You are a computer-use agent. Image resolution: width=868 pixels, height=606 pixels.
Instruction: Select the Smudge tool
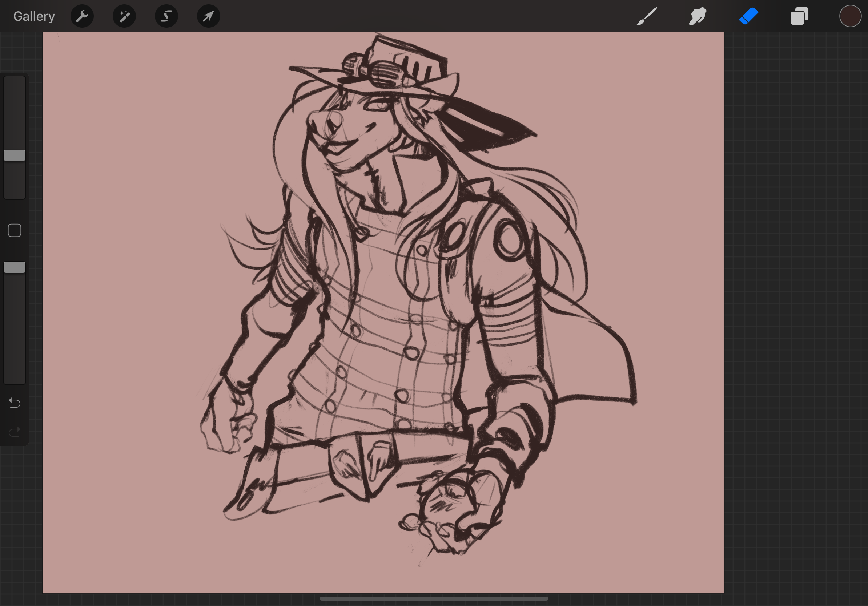tap(698, 16)
